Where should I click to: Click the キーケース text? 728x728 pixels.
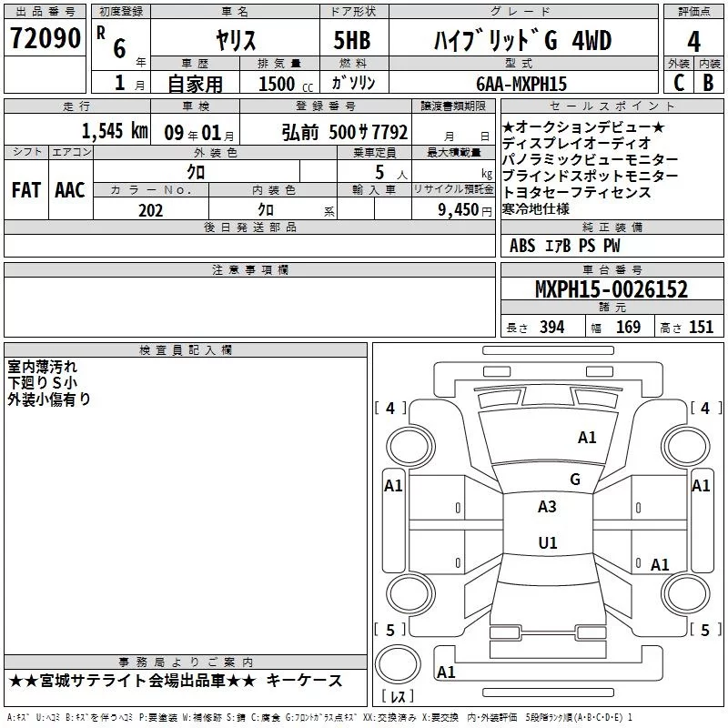coord(305,681)
